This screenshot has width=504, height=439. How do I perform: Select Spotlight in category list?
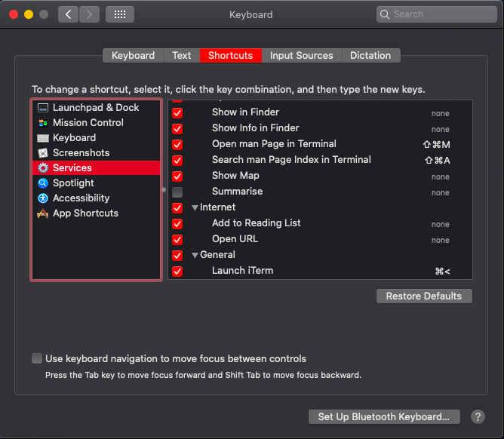point(96,183)
